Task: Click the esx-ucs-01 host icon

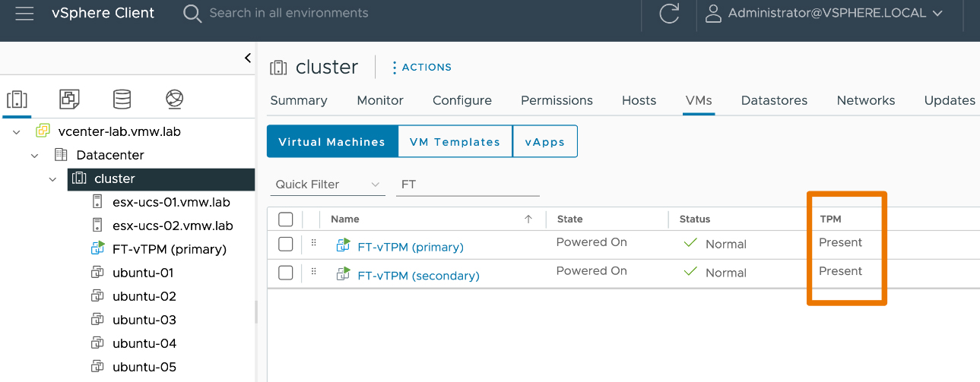Action: 97,202
